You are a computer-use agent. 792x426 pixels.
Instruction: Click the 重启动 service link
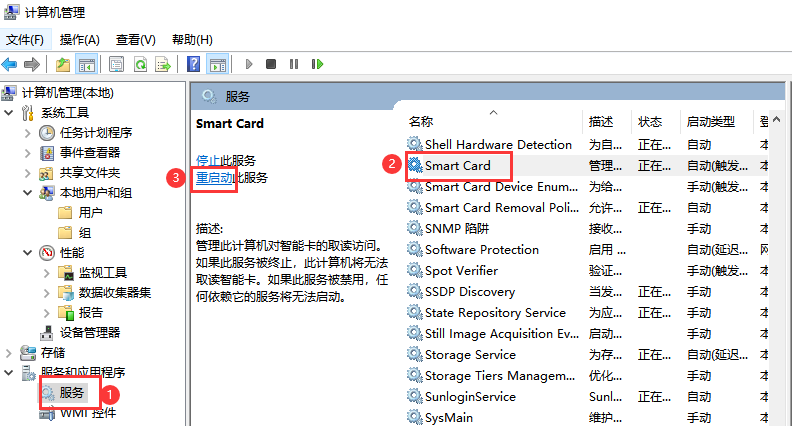[215, 178]
